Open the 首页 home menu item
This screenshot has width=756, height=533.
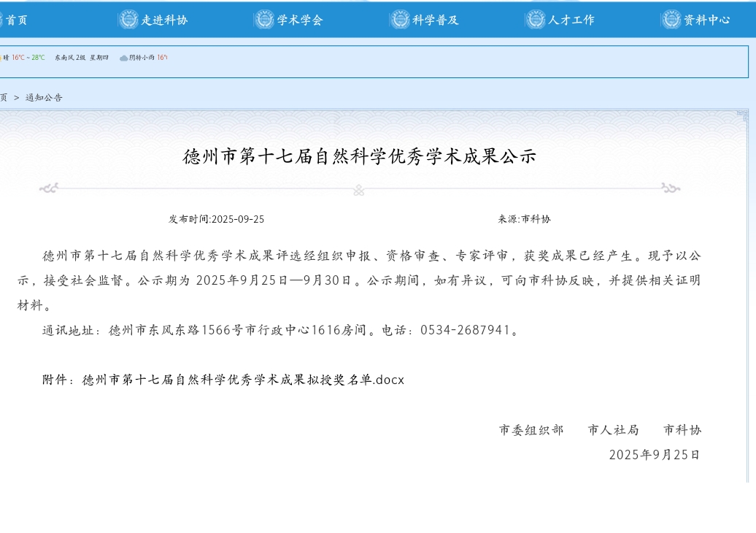[x=16, y=20]
